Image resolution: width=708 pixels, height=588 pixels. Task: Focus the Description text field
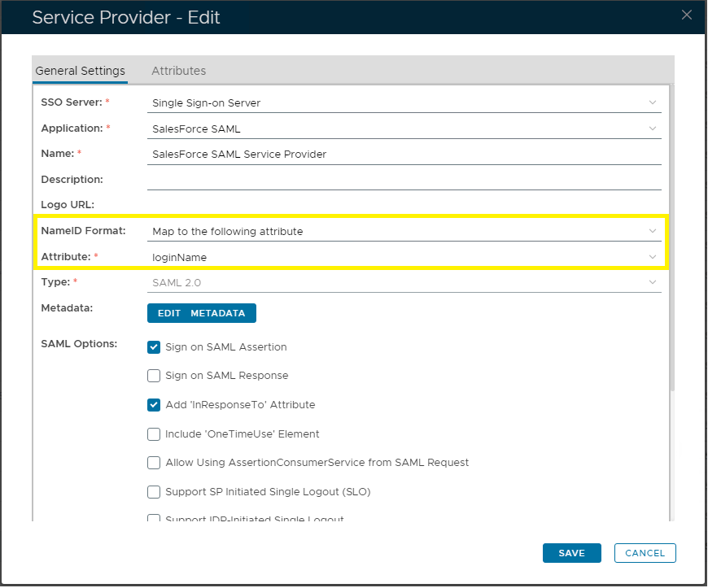pyautogui.click(x=404, y=180)
